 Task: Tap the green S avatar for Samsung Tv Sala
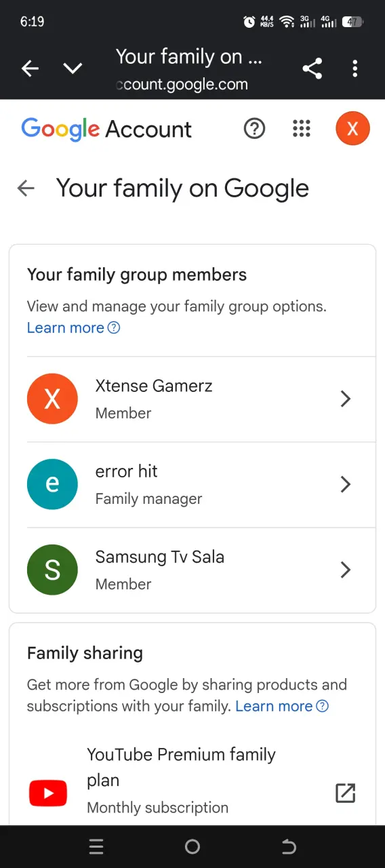point(52,570)
